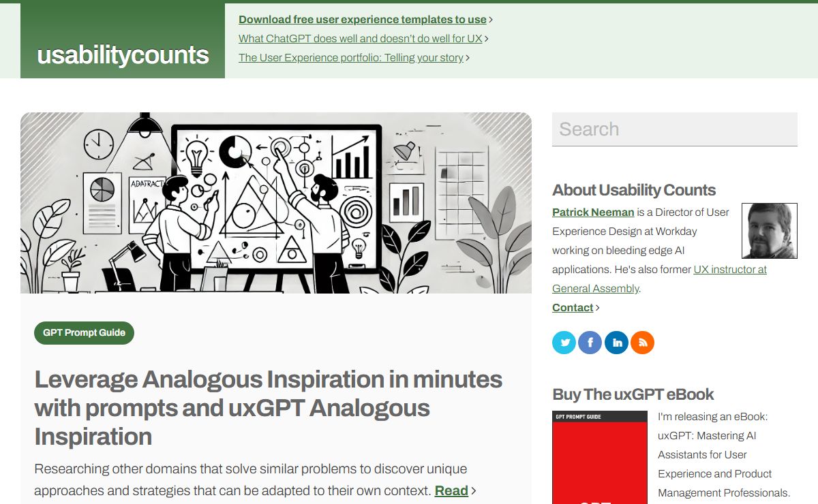Click the red uxGPT eBook cover
Screen dimensions: 818x504
[599, 457]
